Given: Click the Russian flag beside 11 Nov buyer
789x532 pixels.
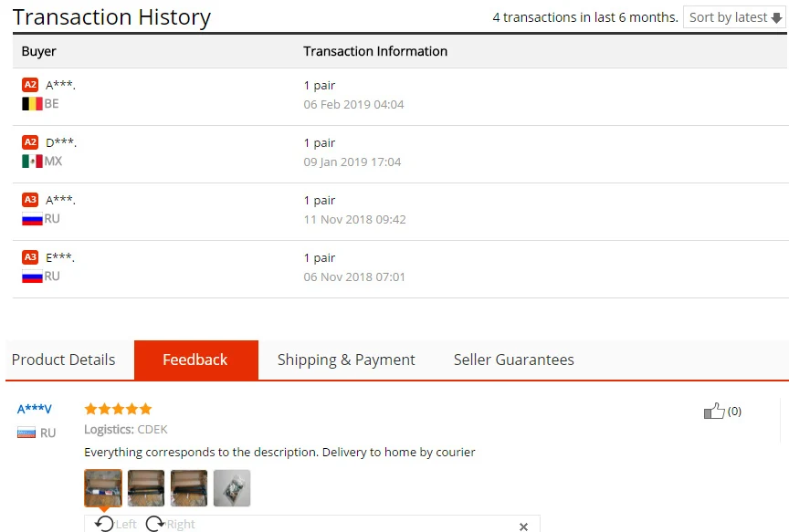Looking at the screenshot, I should click(x=32, y=219).
